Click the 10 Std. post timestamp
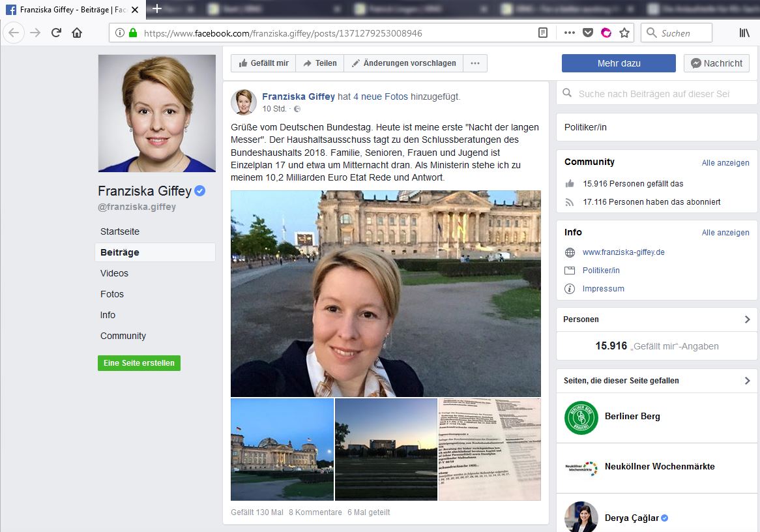Viewport: 760px width, 532px height. [274, 109]
